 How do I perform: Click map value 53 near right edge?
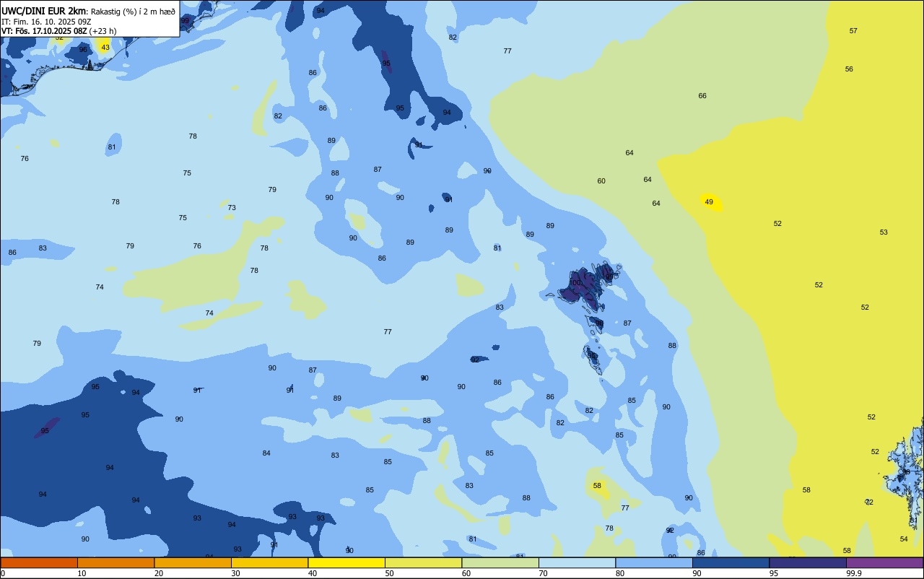point(884,232)
